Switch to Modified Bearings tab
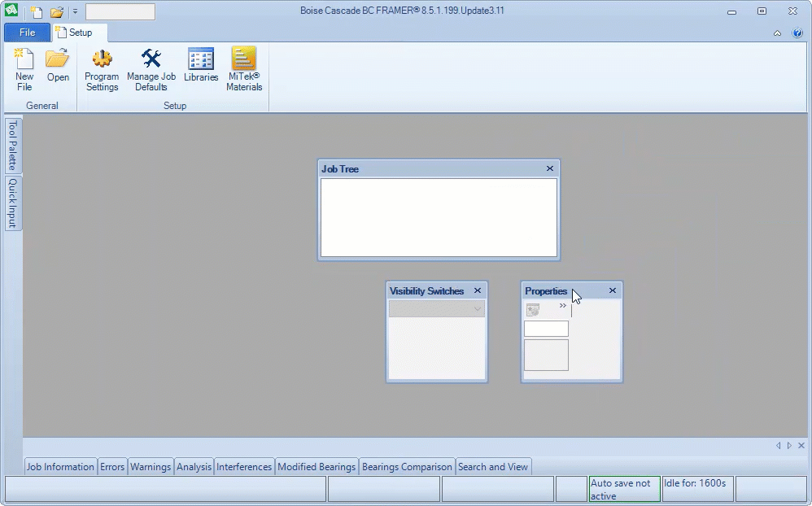The height and width of the screenshot is (506, 812). tap(317, 467)
